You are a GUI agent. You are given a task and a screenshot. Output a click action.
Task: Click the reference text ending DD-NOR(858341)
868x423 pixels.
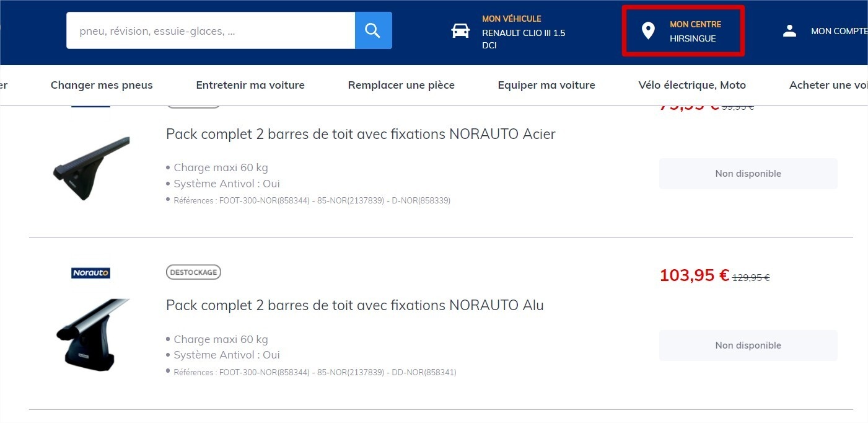[315, 372]
